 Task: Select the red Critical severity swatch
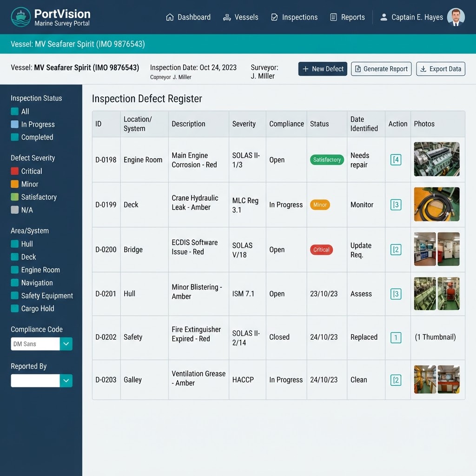[x=14, y=171]
